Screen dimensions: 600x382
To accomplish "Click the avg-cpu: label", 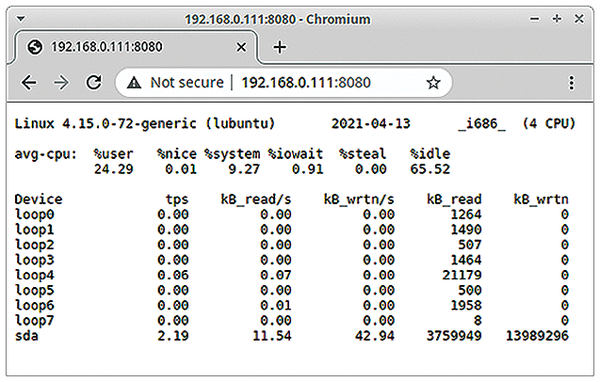I will tap(46, 154).
